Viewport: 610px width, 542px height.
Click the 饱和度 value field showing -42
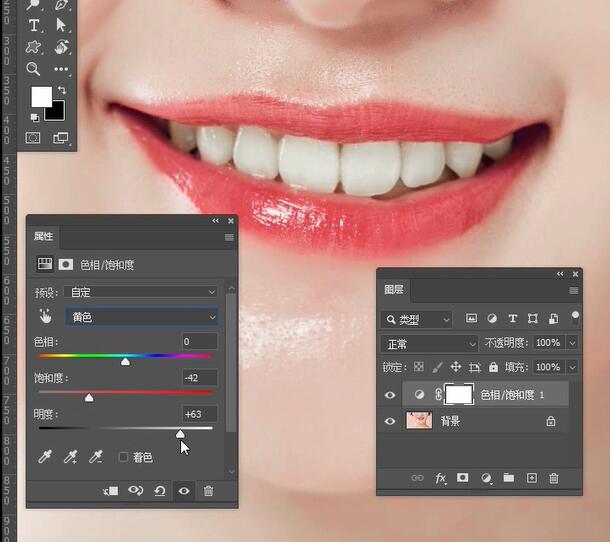tap(199, 377)
